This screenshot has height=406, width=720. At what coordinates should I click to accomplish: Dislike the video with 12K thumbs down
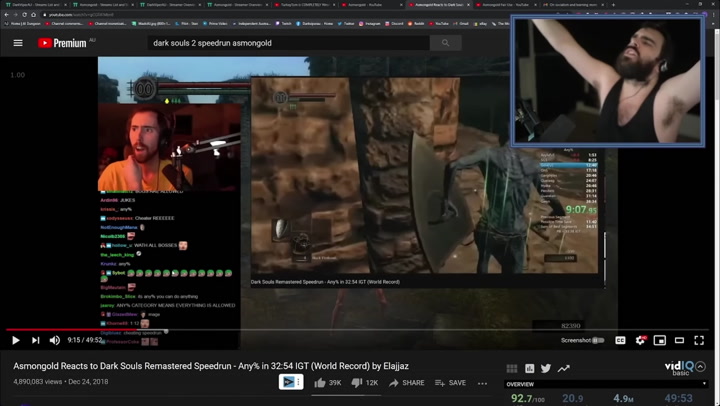[365, 383]
